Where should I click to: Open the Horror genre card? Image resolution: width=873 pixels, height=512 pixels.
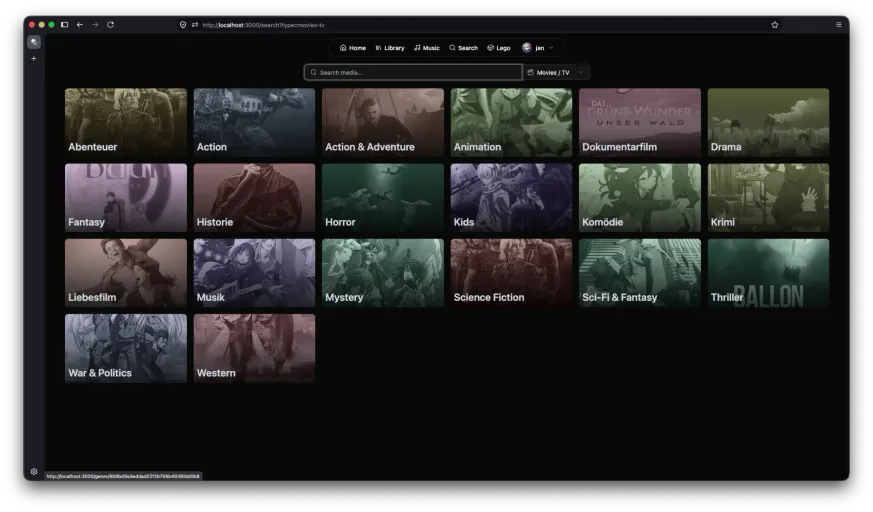[383, 198]
